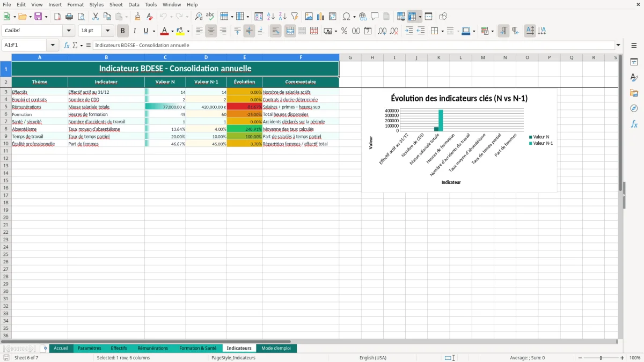Click the Format as Number icon
The height and width of the screenshot is (362, 644).
click(x=356, y=31)
